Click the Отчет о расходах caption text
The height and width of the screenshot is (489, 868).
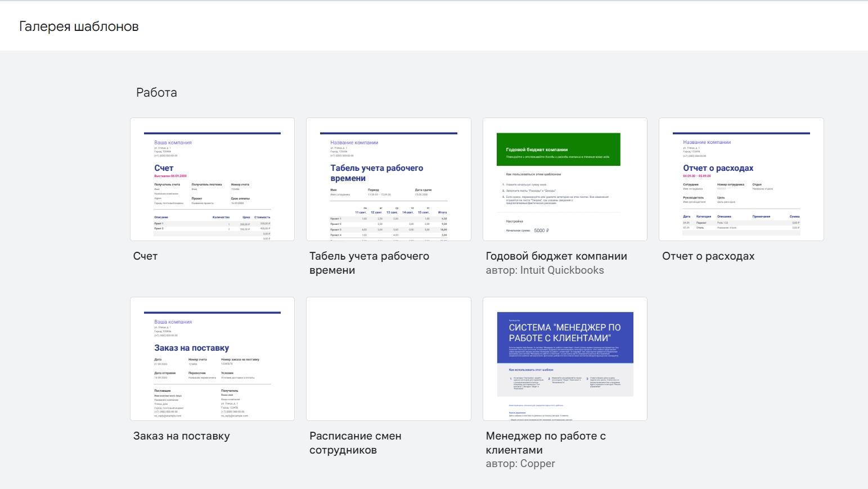pos(708,256)
